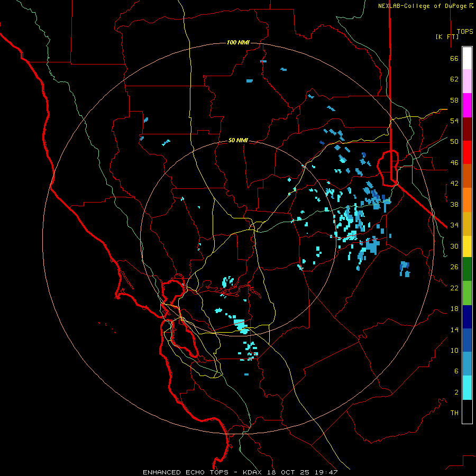This screenshot has width=476, height=476.
Task: Click the 18 value on the legend
Action: pos(454,309)
